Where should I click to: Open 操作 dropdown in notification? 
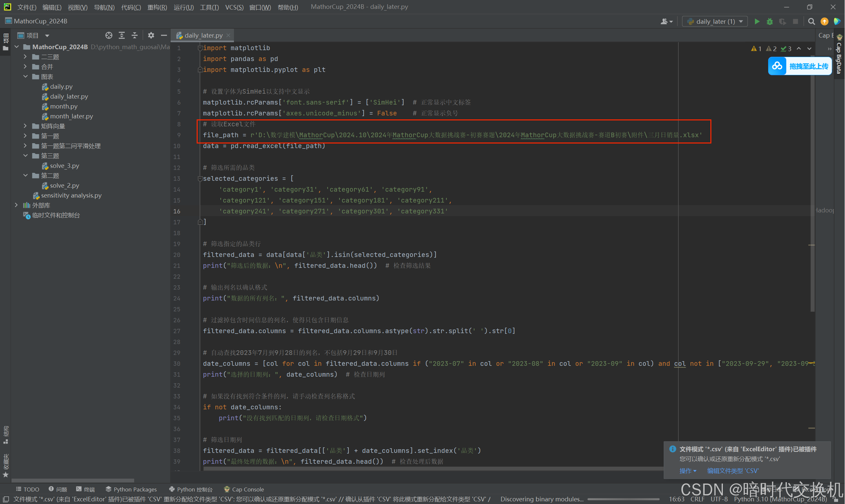(x=687, y=471)
